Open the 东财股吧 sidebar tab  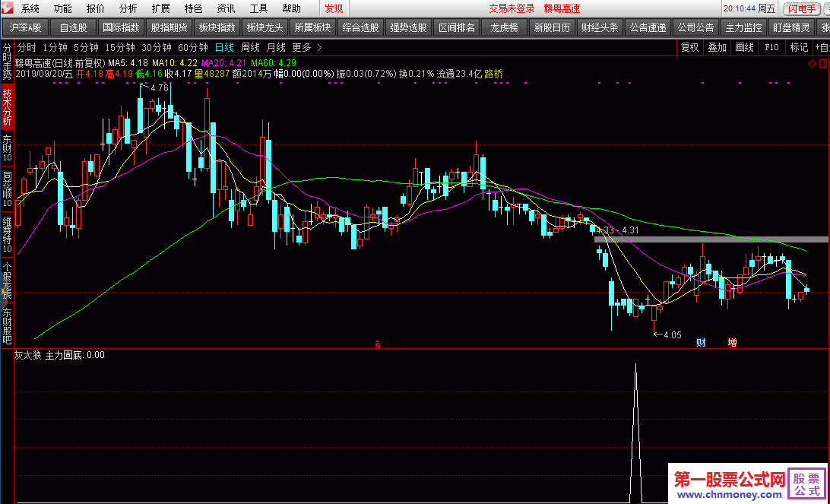pos(8,327)
